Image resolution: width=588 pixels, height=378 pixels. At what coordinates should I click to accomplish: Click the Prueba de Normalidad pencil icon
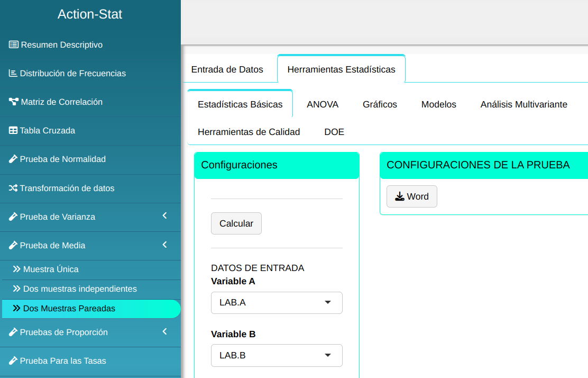click(13, 159)
